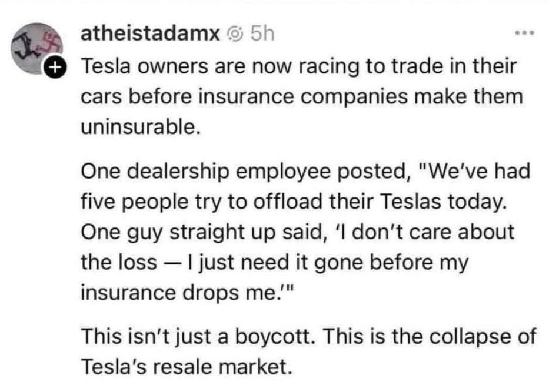Open the atheistadamx username link
This screenshot has height=392, width=549.
(150, 33)
